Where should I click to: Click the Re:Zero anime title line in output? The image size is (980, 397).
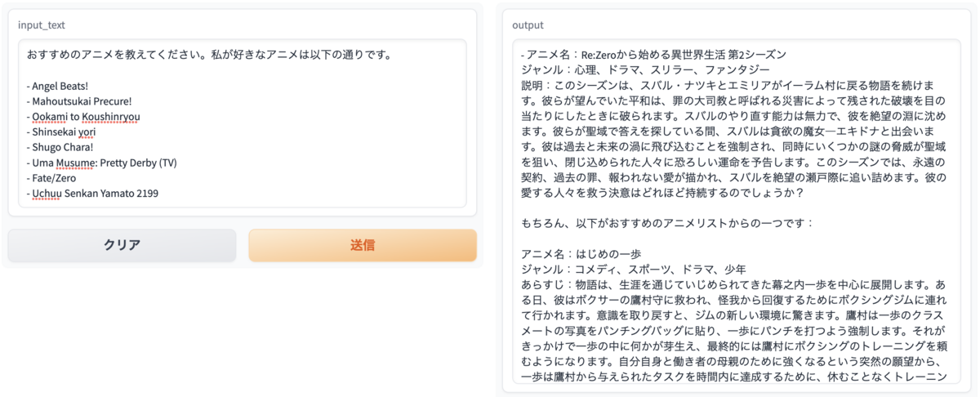point(653,55)
